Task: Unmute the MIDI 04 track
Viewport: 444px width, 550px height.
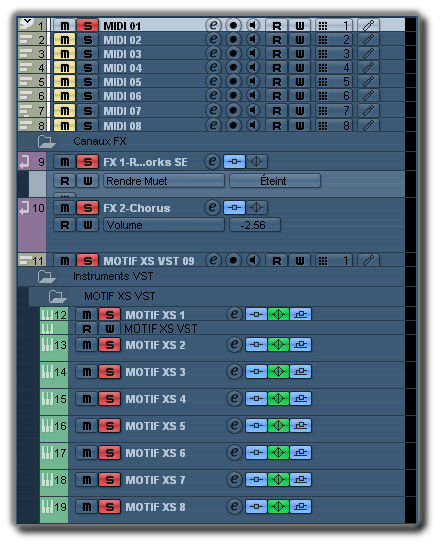Action: 65,68
